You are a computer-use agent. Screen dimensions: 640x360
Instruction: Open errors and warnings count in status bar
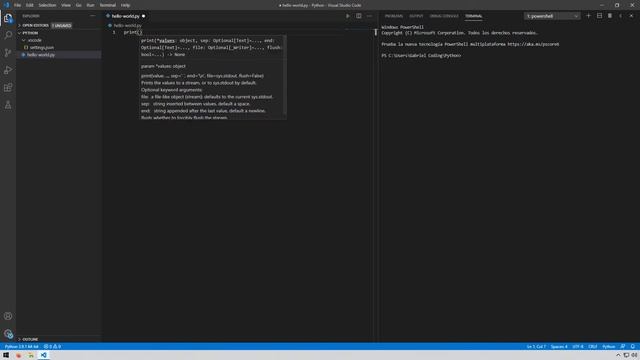52,347
